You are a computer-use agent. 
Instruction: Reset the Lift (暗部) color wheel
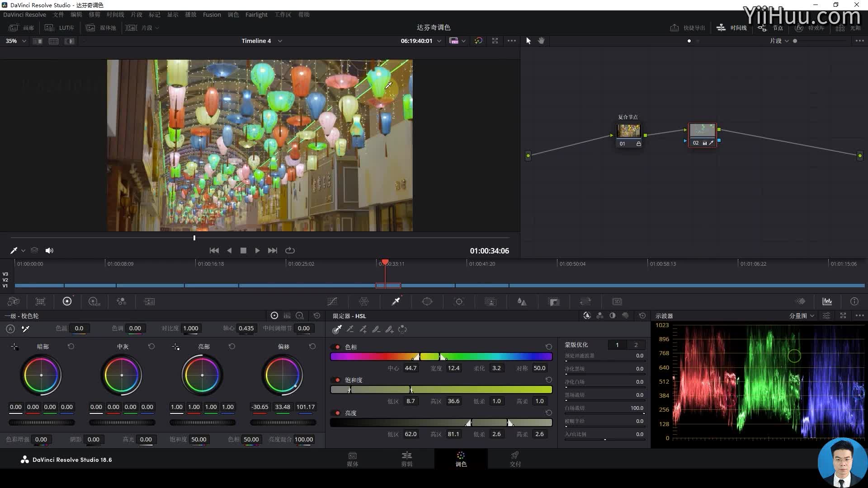[x=71, y=347]
